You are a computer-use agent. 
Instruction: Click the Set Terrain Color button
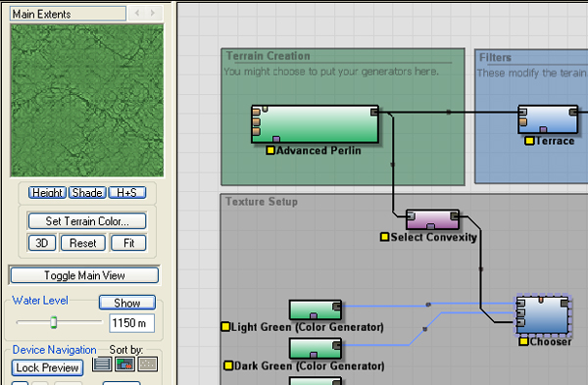click(87, 221)
